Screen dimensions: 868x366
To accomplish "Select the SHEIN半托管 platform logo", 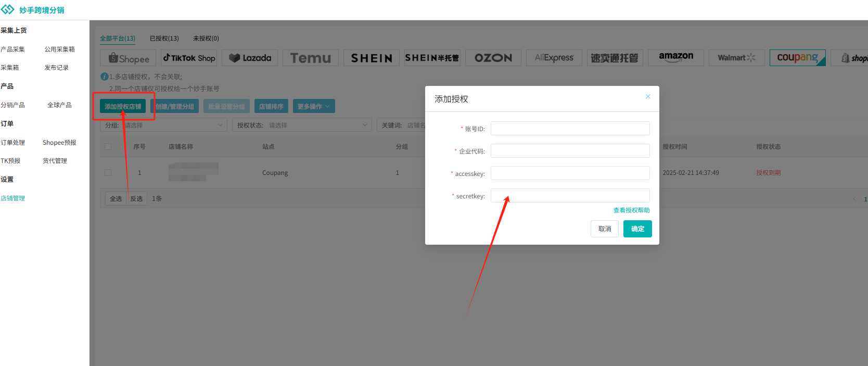I will pos(432,58).
